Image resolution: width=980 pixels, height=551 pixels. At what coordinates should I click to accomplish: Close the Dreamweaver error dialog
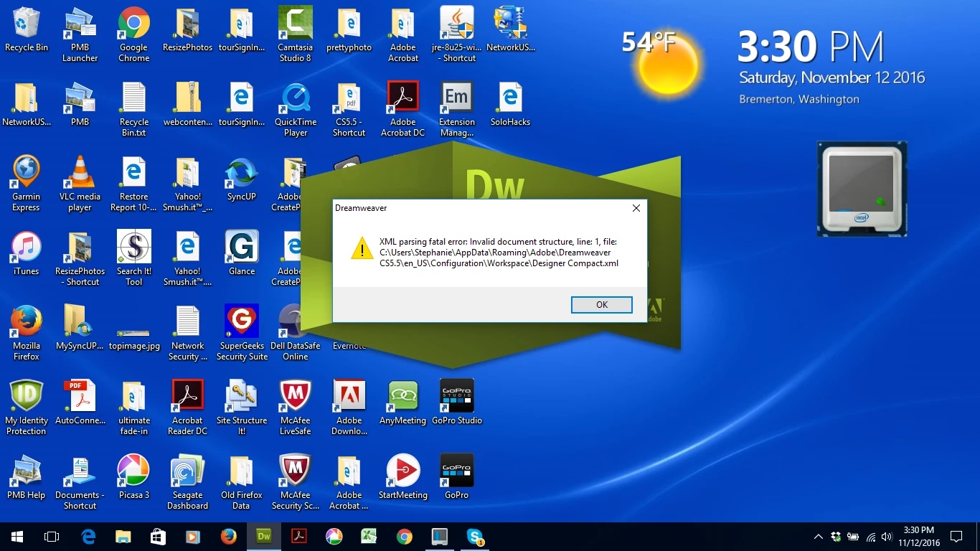click(636, 208)
